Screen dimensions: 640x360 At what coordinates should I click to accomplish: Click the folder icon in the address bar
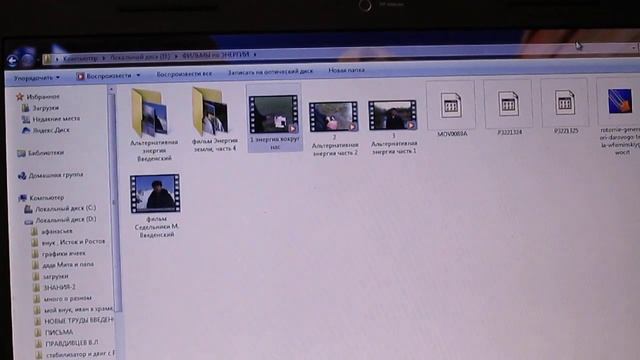pos(47,60)
